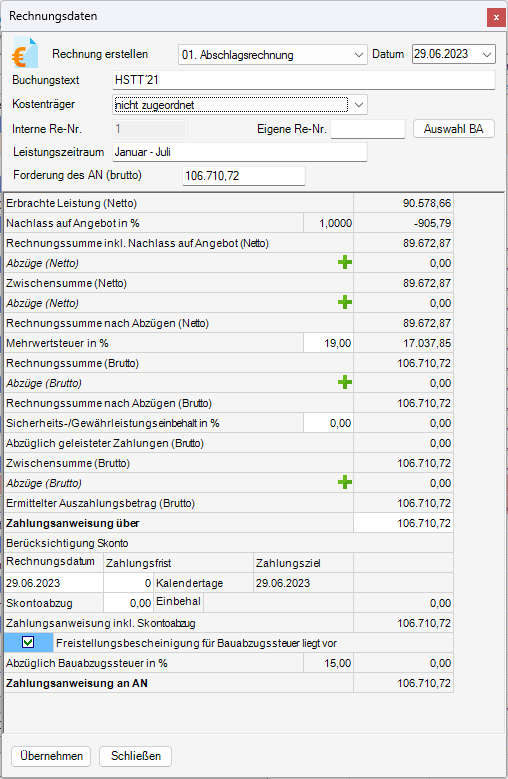
Task: Click Ermittelter Auszahlungsbetrag (Brutto) label
Action: click(100, 503)
